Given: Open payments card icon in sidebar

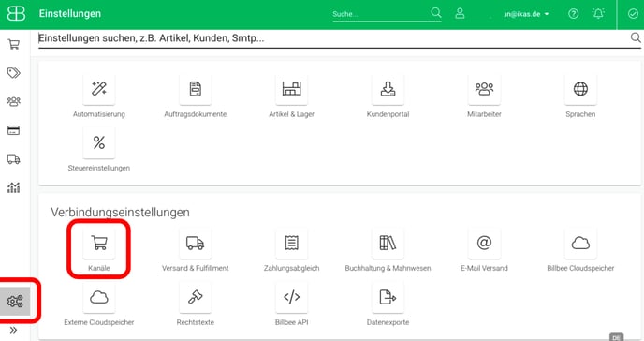Looking at the screenshot, I should click(x=13, y=130).
